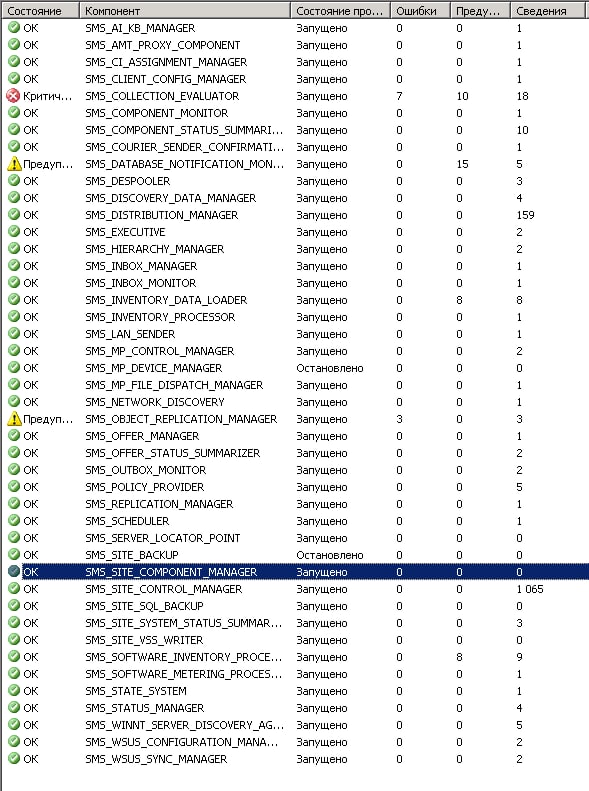Select SMS_COURIER_SENDER_CONFIRMATI... component
Screen dimensions: 589x791
click(185, 147)
